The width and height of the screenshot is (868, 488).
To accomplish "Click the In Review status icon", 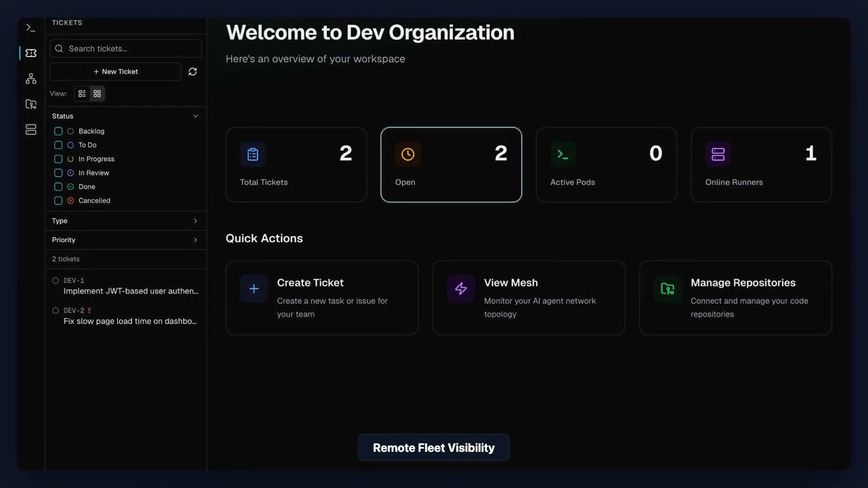I will (x=71, y=173).
